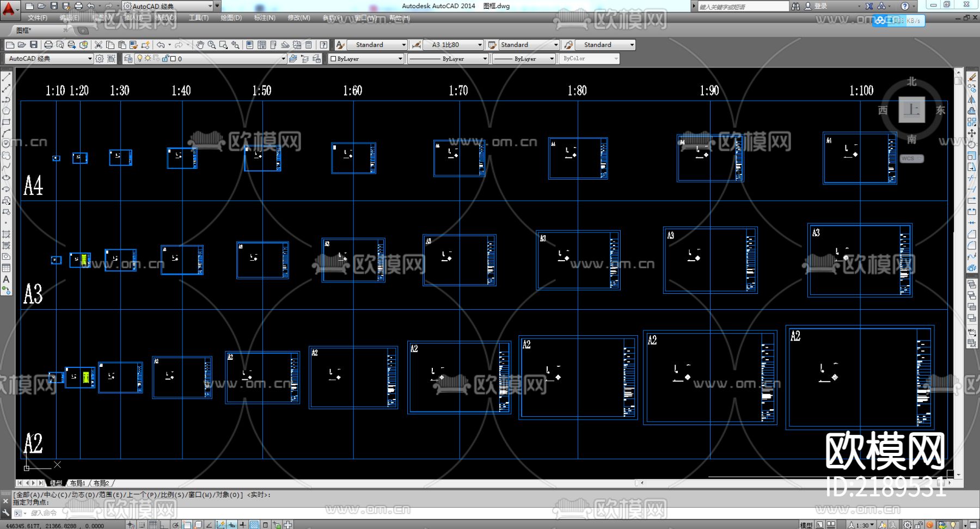
Task: Click the 模型 button in status bar
Action: tap(806, 525)
